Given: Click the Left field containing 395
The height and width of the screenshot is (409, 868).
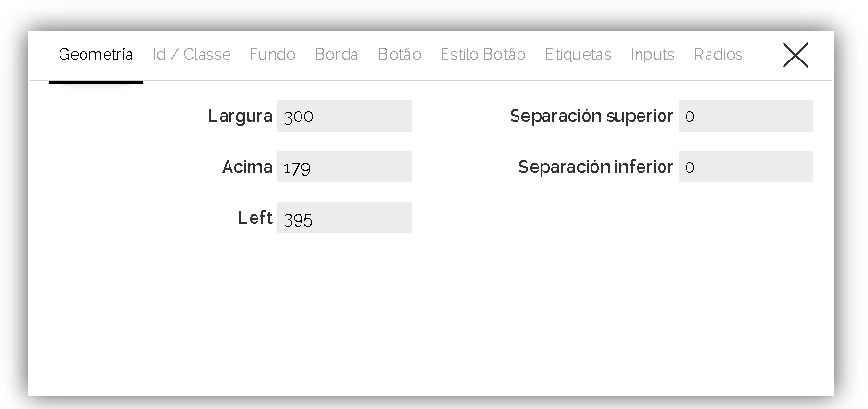Looking at the screenshot, I should [x=345, y=218].
